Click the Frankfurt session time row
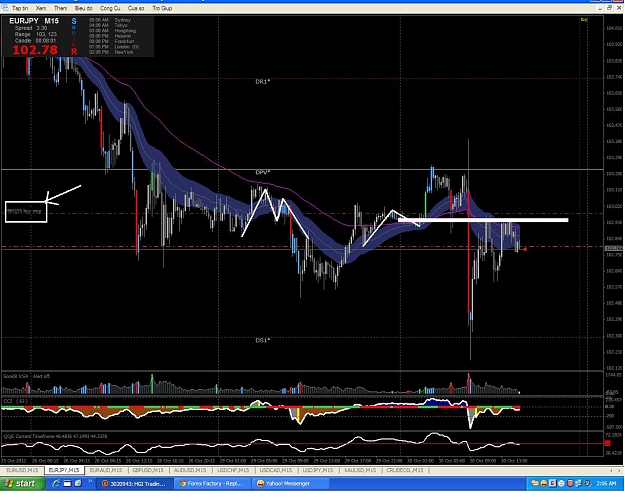Image resolution: width=625 pixels, height=500 pixels. pos(111,41)
